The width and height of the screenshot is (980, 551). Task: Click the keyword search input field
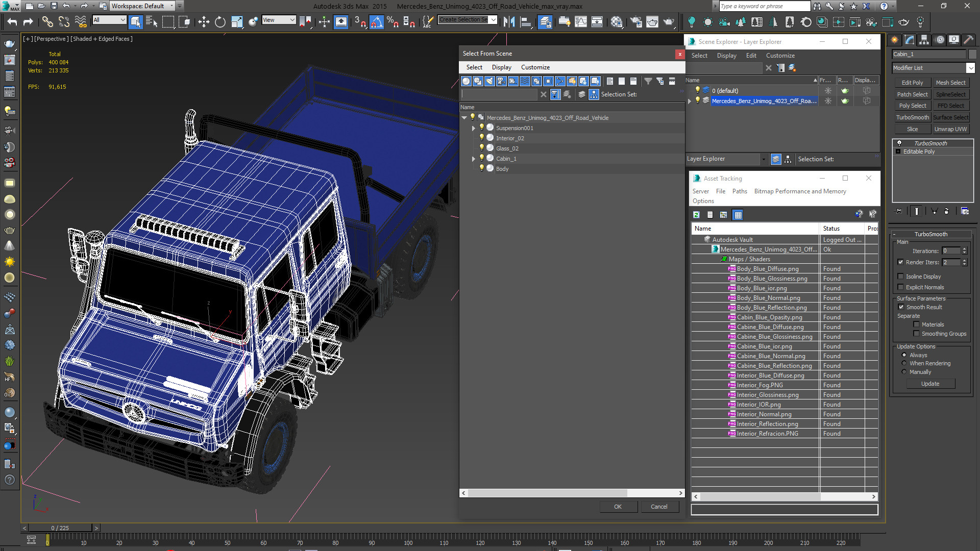click(764, 6)
